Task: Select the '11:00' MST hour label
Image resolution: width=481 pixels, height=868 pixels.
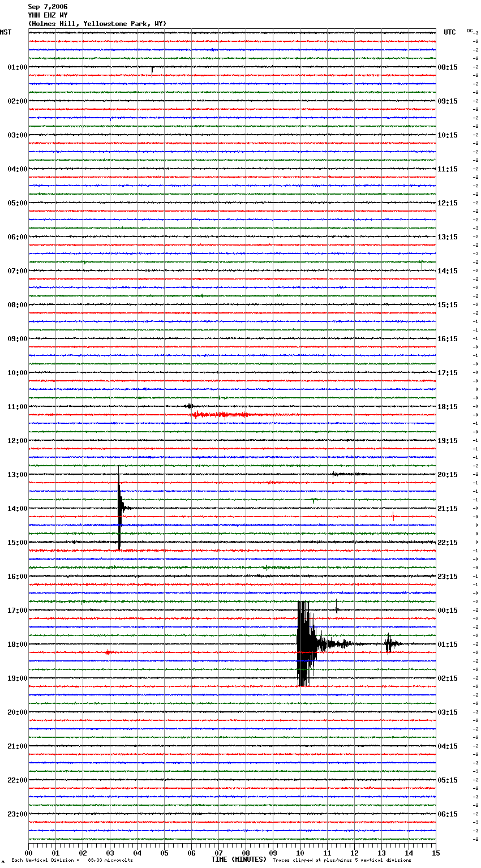Action: (18, 407)
